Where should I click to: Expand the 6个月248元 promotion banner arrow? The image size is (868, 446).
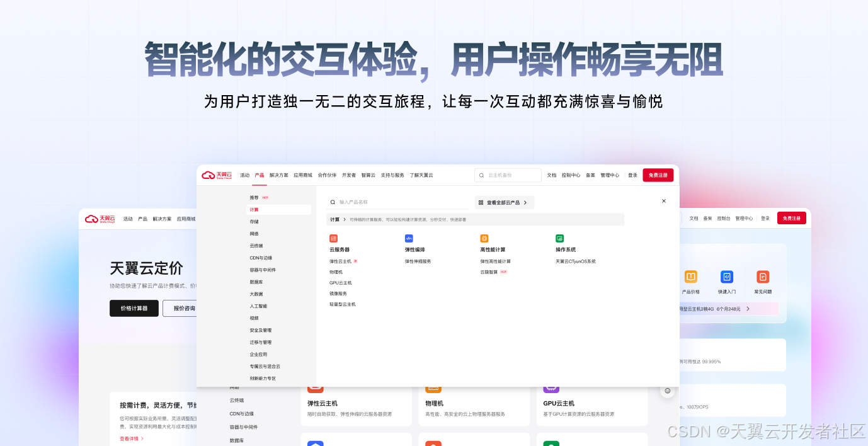(748, 309)
